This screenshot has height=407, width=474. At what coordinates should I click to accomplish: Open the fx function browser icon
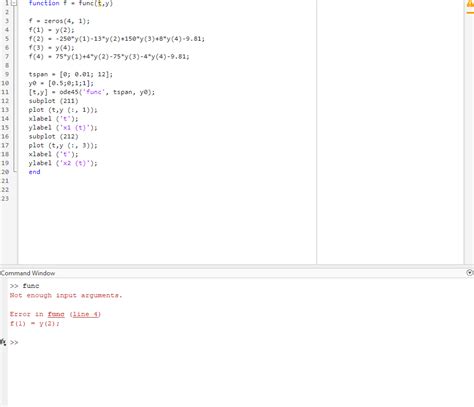pos(3,342)
